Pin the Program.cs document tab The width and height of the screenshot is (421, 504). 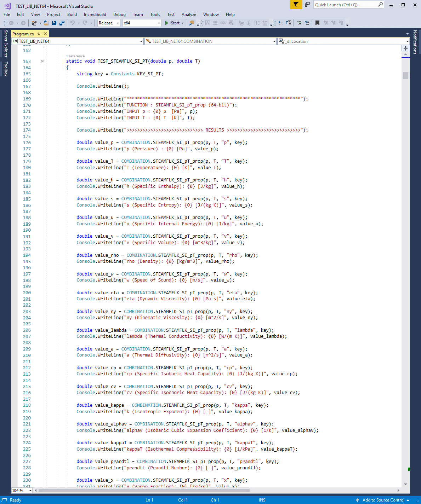(x=38, y=33)
